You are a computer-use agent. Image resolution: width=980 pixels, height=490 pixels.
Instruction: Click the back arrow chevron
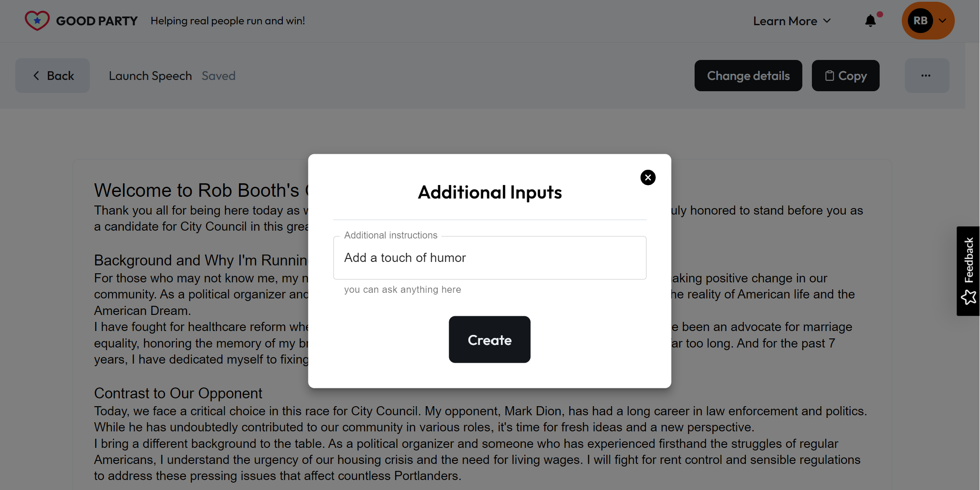tap(36, 76)
